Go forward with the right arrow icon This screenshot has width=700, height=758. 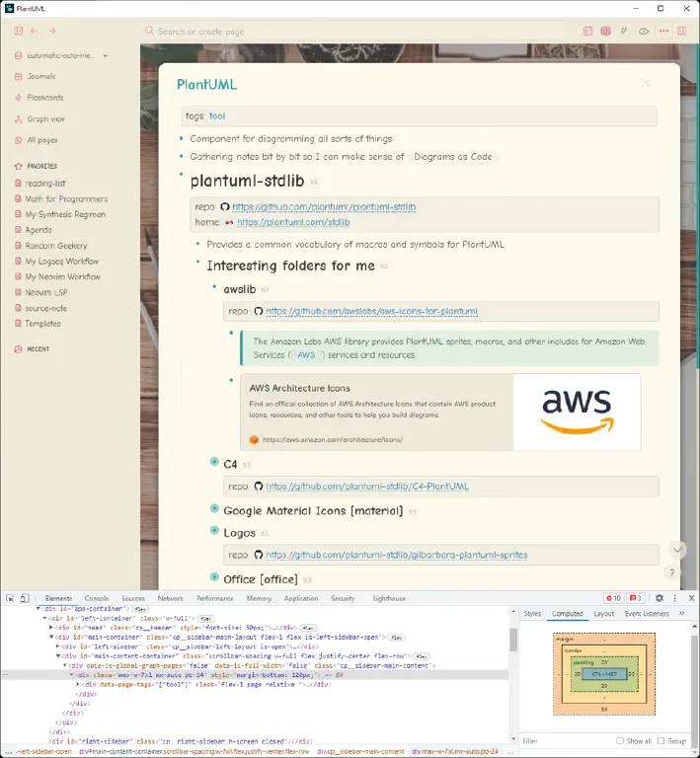click(51, 31)
